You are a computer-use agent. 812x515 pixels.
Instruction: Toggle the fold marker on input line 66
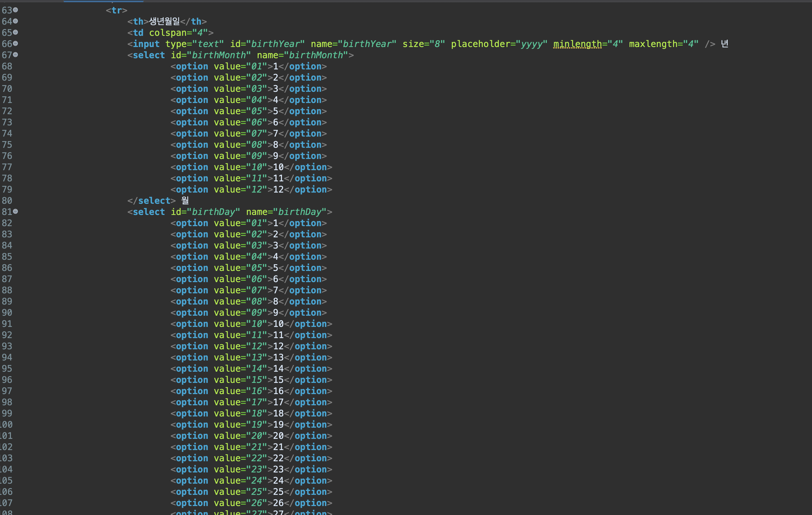click(15, 43)
